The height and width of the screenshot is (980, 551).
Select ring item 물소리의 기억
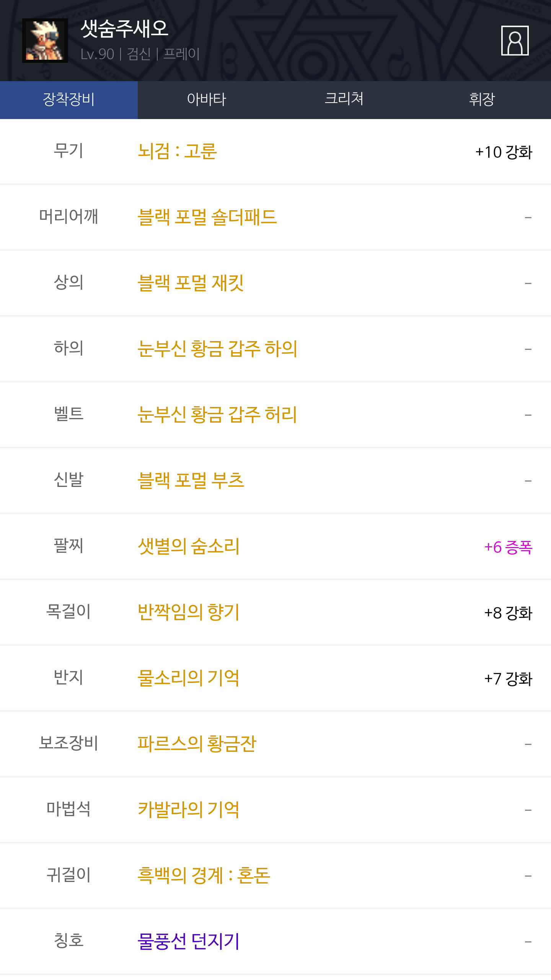[189, 678]
